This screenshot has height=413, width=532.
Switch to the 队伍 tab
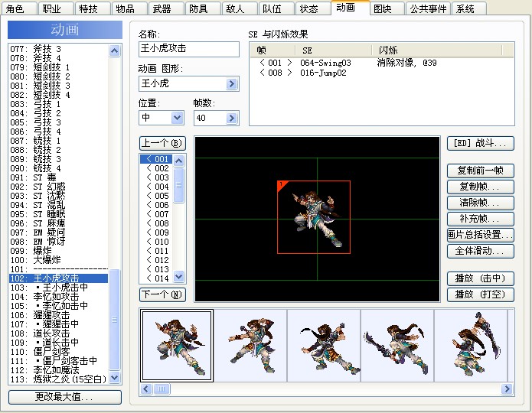[276, 8]
